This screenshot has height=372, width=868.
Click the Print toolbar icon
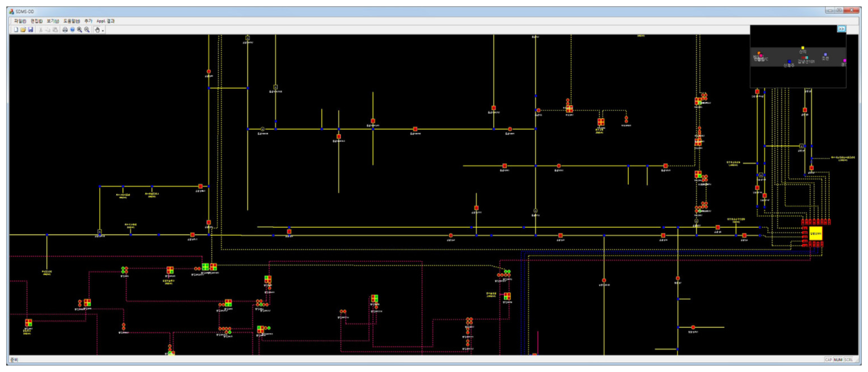click(65, 30)
